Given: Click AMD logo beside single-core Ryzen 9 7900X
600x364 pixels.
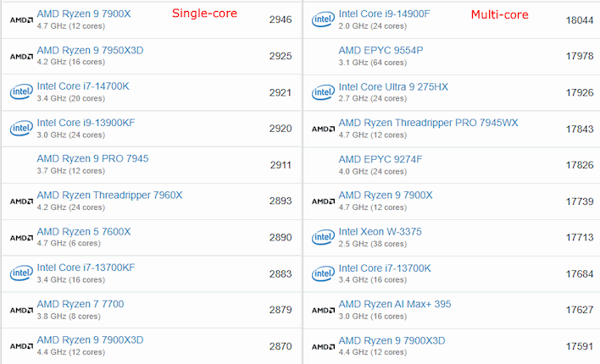Looking at the screenshot, I should point(21,19).
